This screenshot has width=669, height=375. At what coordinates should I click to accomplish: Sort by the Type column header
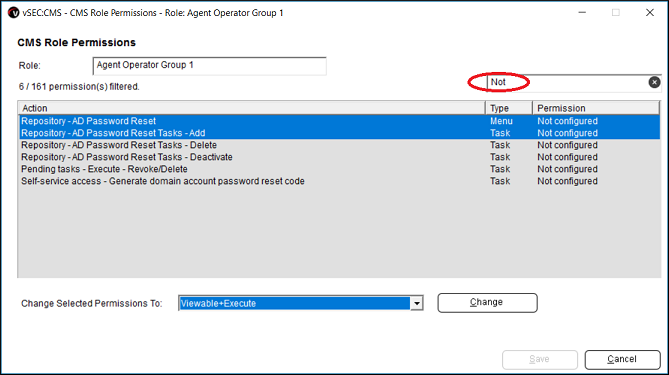(x=509, y=108)
